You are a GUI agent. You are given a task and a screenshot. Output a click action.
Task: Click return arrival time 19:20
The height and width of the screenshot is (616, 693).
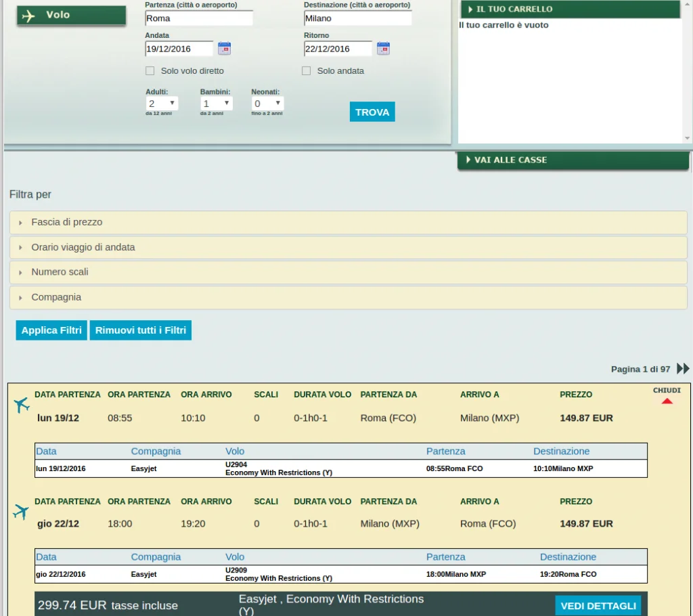coord(193,523)
